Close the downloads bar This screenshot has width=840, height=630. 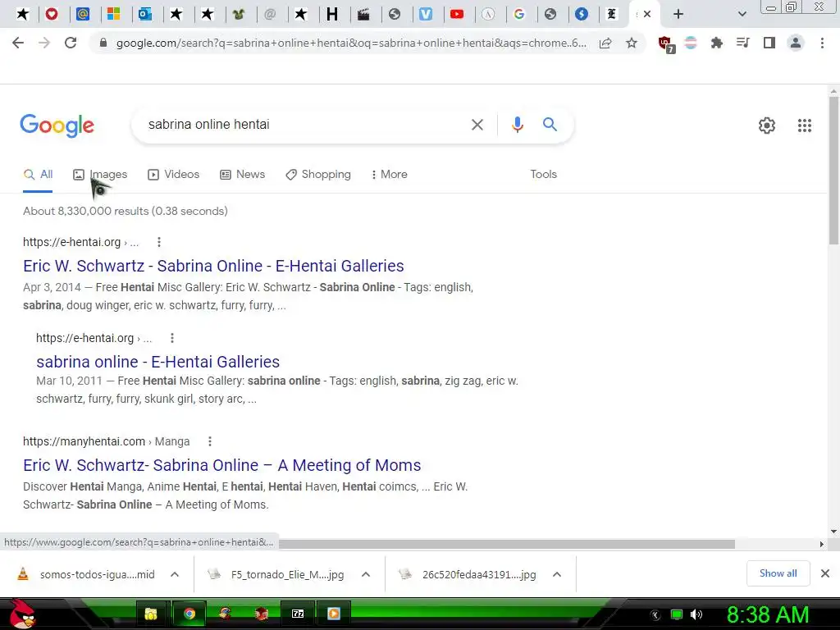(x=825, y=573)
